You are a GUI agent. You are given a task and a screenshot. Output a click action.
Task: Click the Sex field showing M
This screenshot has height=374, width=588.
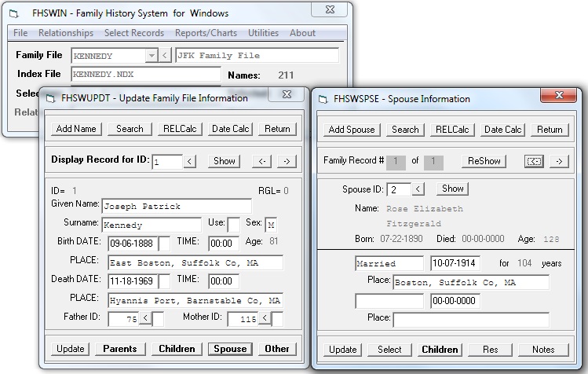(271, 225)
